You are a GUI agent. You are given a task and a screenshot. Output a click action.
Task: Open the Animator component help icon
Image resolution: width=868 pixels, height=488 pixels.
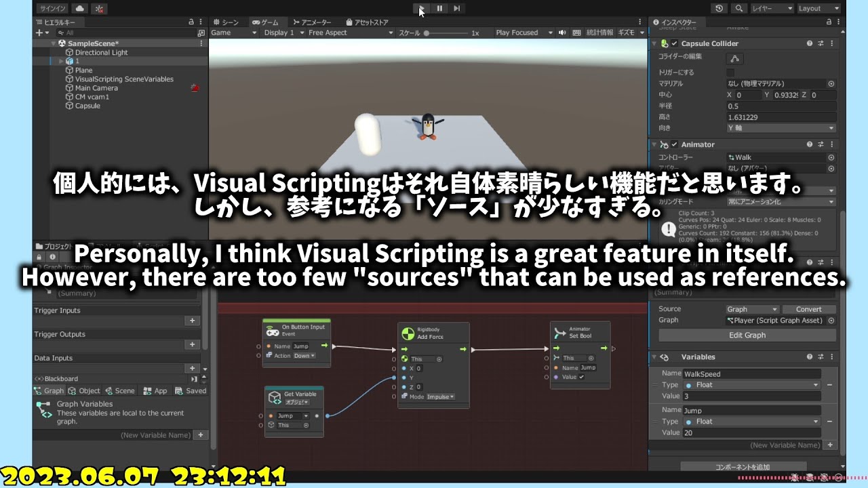tap(810, 144)
